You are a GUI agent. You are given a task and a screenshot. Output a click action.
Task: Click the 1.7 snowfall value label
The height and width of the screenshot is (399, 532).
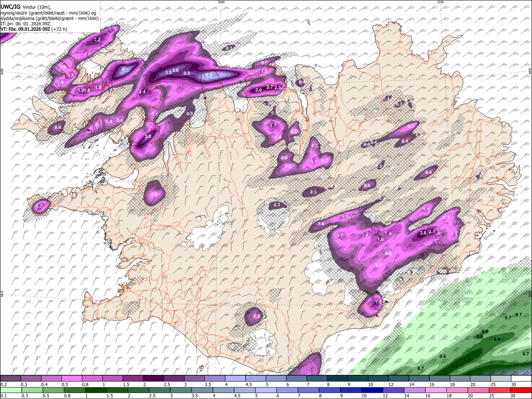(x=273, y=125)
